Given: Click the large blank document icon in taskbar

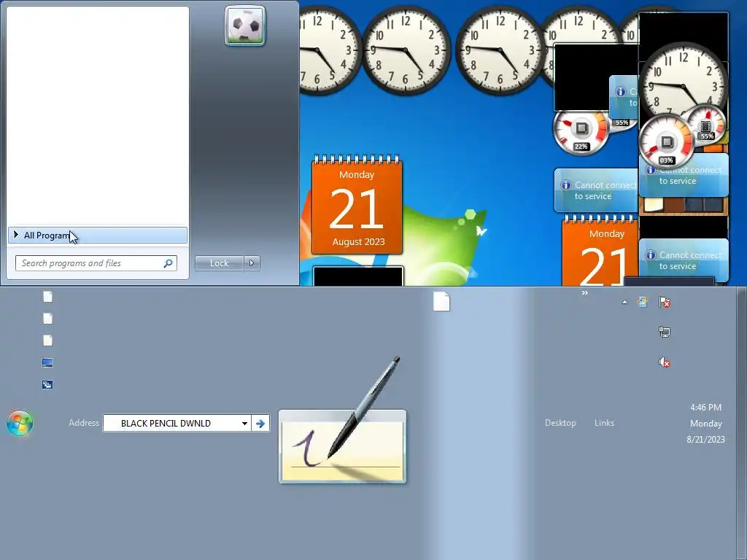Looking at the screenshot, I should tap(441, 301).
